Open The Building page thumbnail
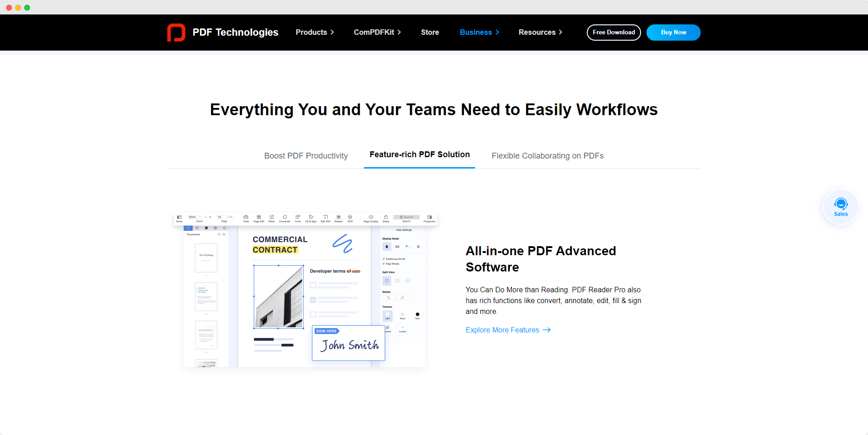 [x=206, y=258]
